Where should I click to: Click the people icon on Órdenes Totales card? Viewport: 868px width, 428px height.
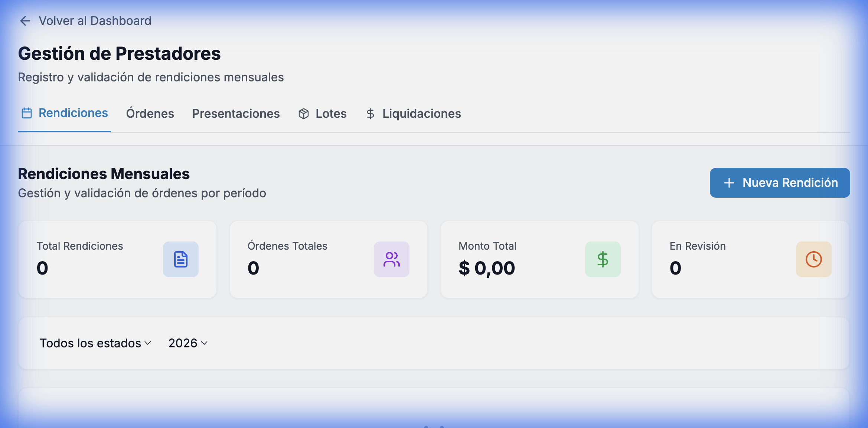tap(391, 259)
